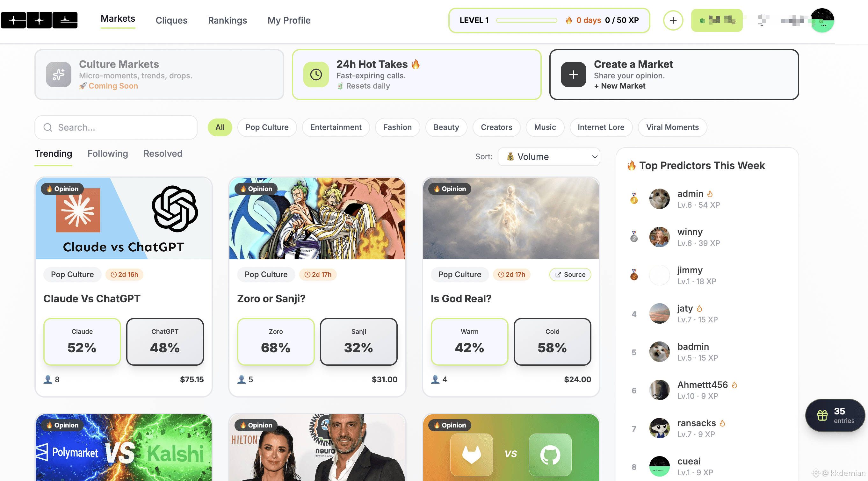Image resolution: width=868 pixels, height=481 pixels.
Task: Click the Culture Markets sparkle icon
Action: click(x=58, y=75)
